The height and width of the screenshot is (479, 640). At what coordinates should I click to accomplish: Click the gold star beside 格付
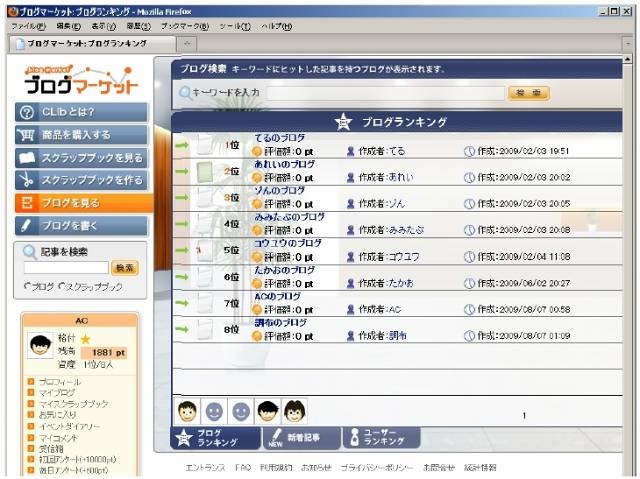click(x=85, y=339)
